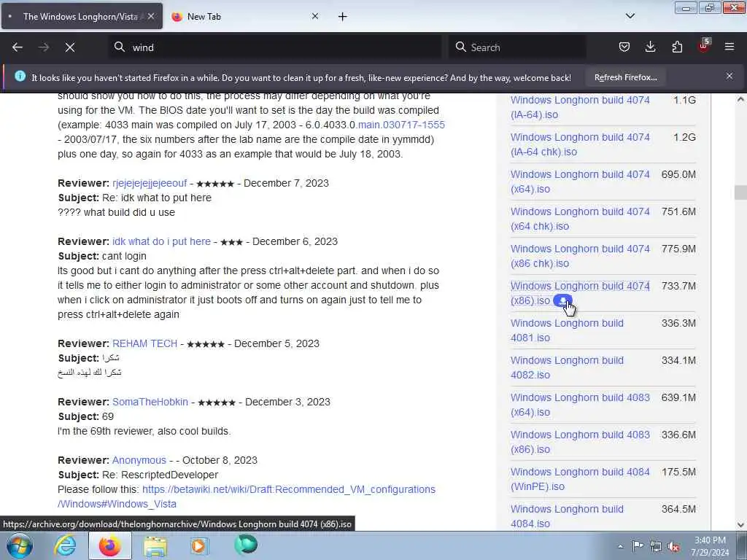Click the network tray icon

click(x=656, y=546)
